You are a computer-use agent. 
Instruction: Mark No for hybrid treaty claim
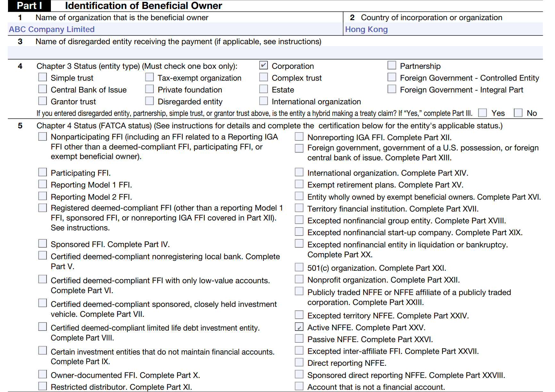tap(518, 113)
